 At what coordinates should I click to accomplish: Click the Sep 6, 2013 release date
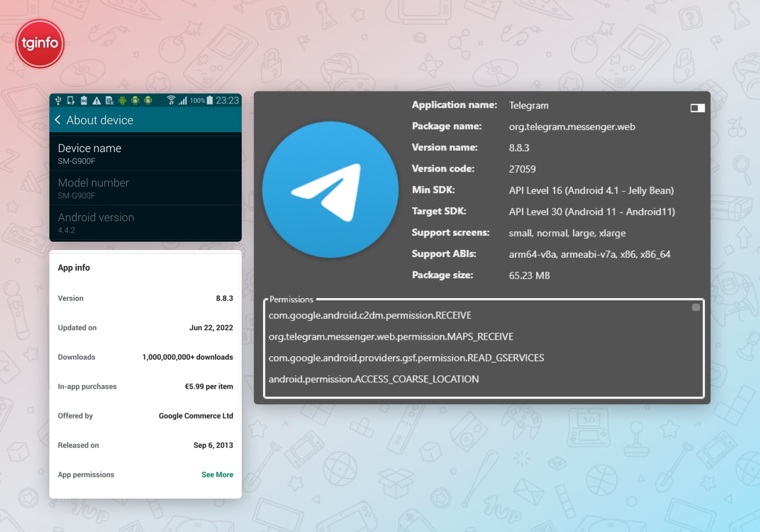click(x=213, y=445)
